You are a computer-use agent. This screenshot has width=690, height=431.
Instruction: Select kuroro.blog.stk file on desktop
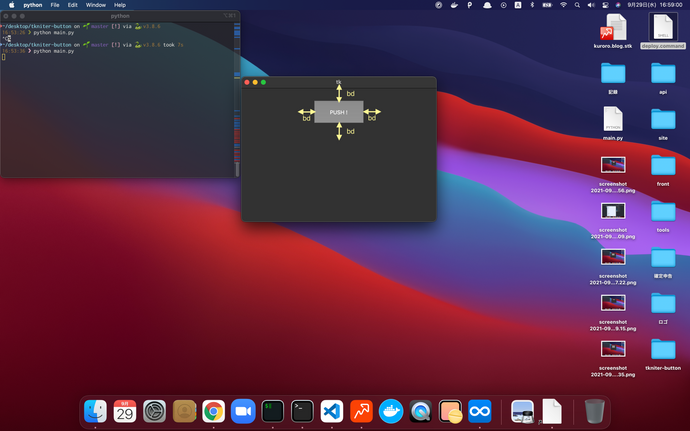coord(613,31)
